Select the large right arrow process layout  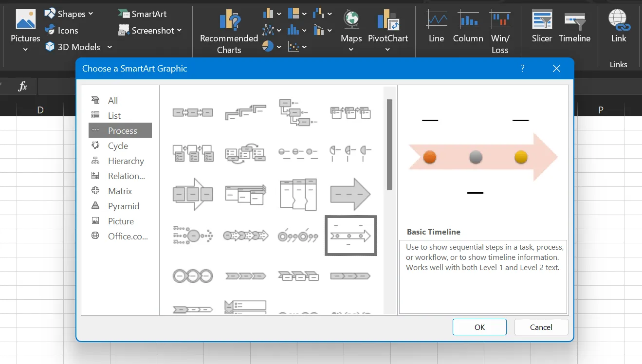(x=350, y=194)
